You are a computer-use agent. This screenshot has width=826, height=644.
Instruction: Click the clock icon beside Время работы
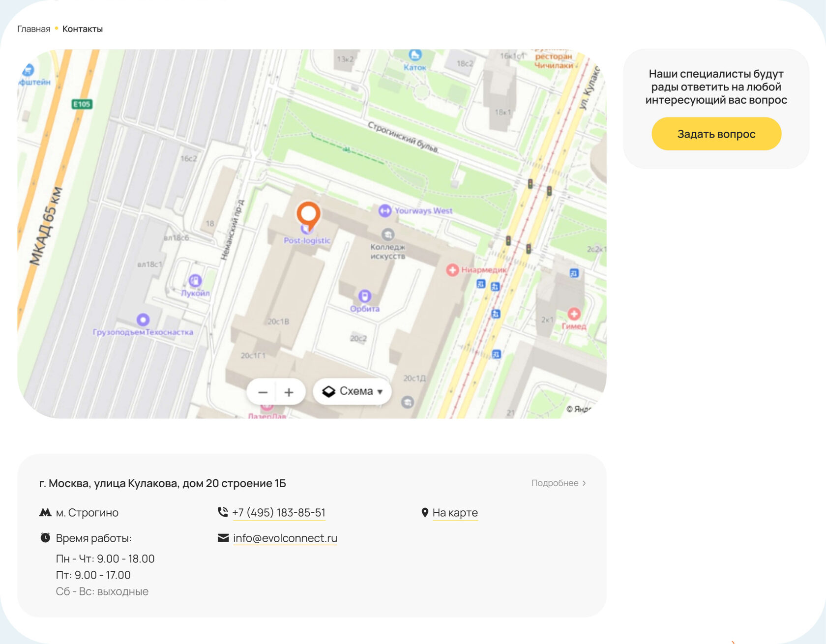[45, 538]
